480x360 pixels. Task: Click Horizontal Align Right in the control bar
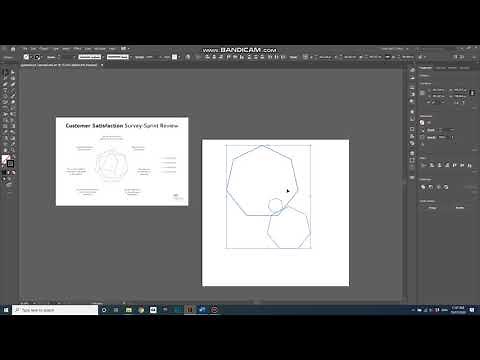(x=221, y=57)
